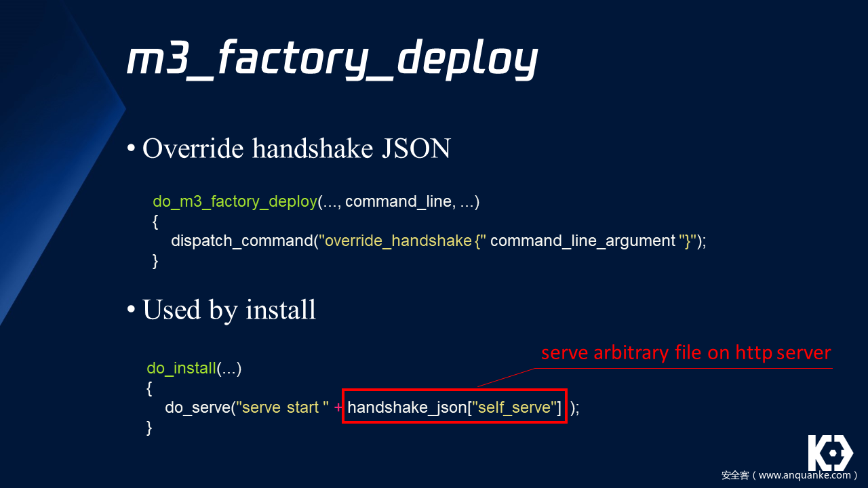Screen dimensions: 868x488
Task: Click the green do_m3_factory_deploy function name
Action: click(x=235, y=201)
